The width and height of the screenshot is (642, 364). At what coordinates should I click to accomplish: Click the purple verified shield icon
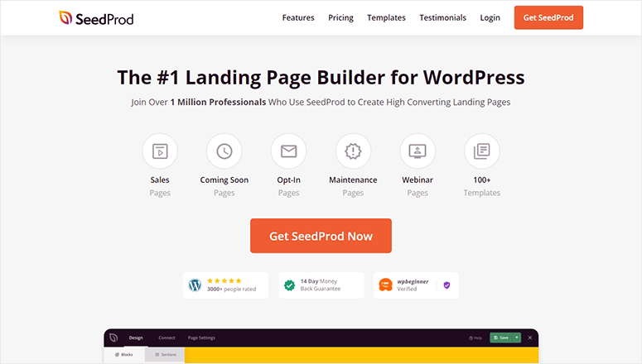[x=447, y=285]
